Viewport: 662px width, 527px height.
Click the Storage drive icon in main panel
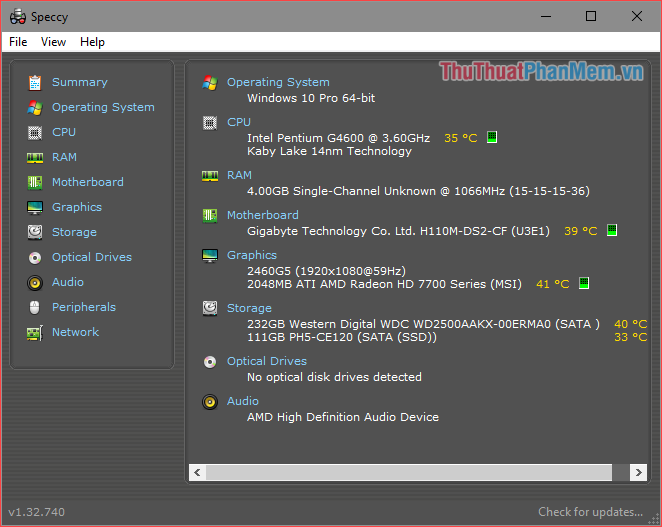(x=210, y=309)
